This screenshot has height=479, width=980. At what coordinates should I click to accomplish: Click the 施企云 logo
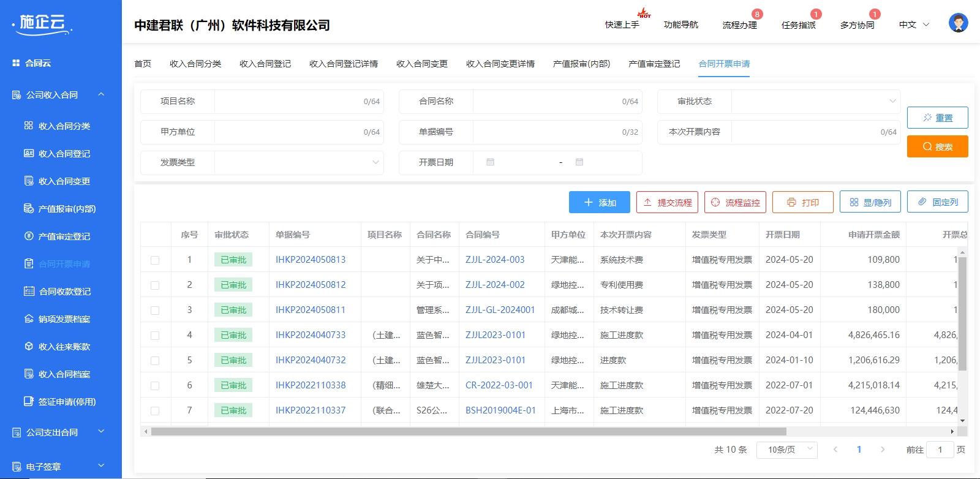point(42,25)
